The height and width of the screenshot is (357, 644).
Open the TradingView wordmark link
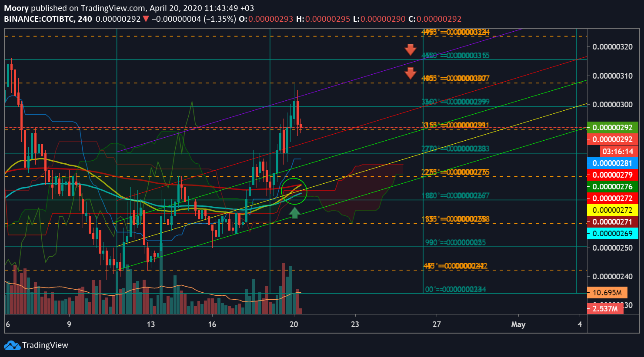coord(45,345)
